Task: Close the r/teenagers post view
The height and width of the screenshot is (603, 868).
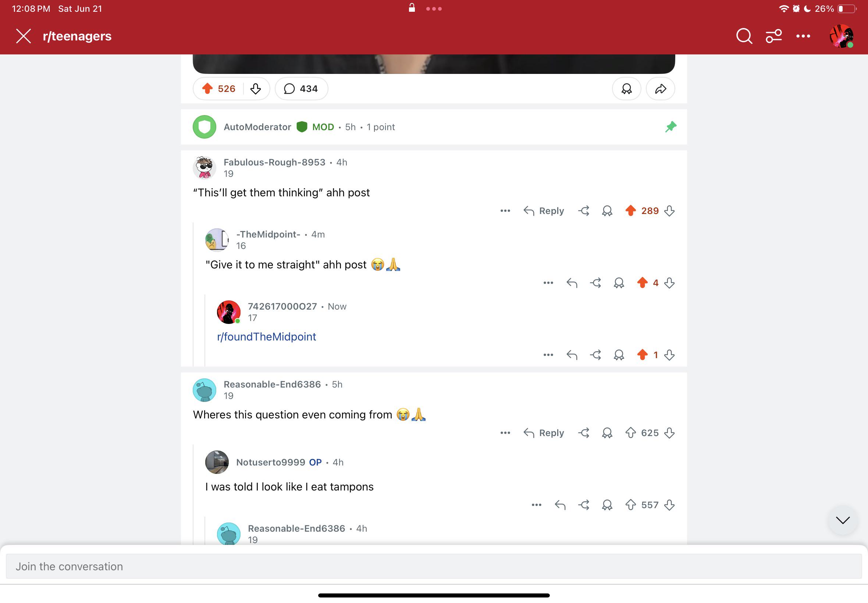Action: coord(24,36)
